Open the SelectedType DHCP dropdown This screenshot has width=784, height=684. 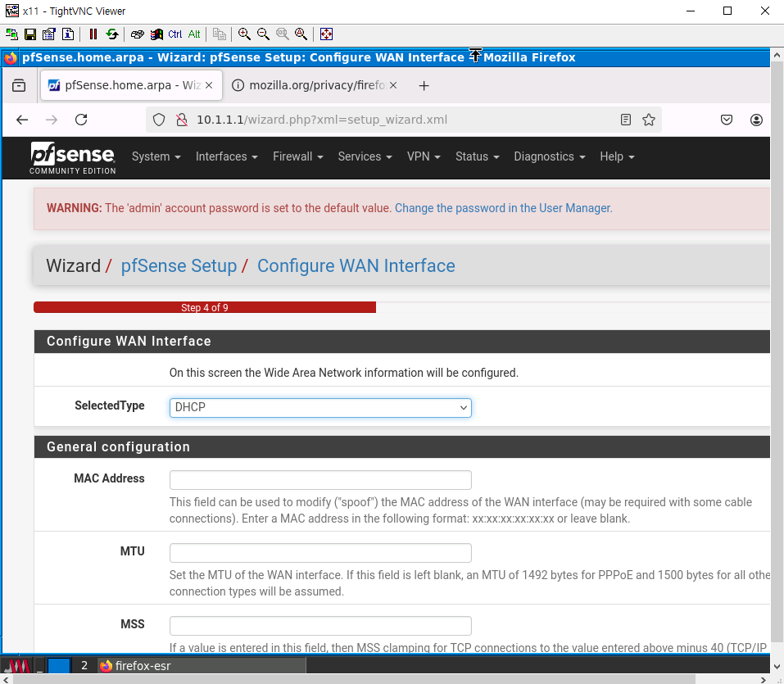pyautogui.click(x=320, y=408)
